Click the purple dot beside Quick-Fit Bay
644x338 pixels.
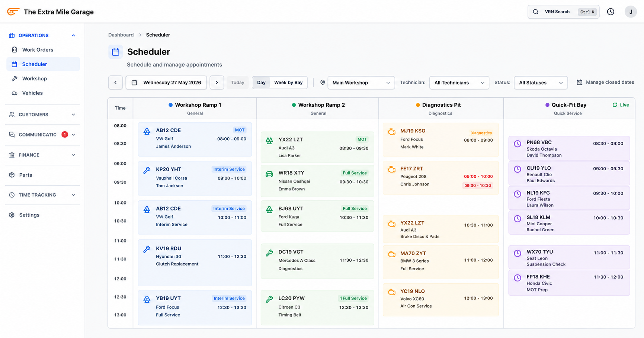coord(547,105)
